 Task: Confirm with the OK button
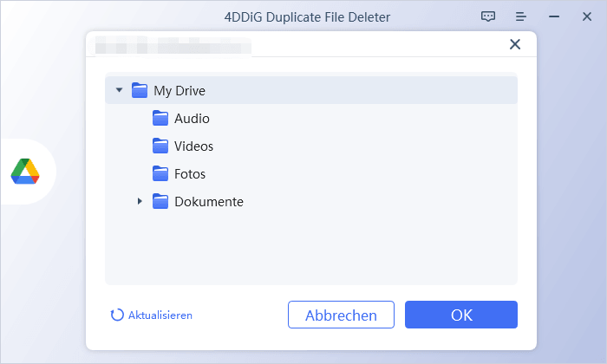coord(460,315)
